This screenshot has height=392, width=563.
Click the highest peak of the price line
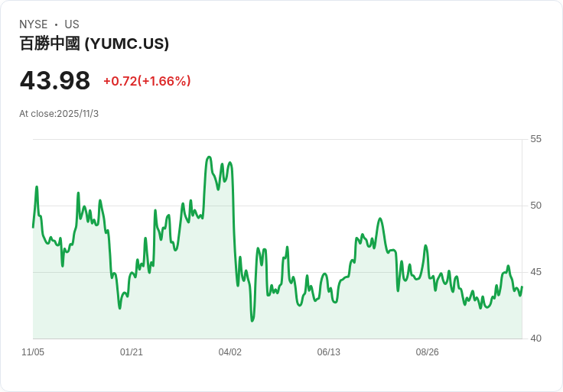tap(209, 157)
